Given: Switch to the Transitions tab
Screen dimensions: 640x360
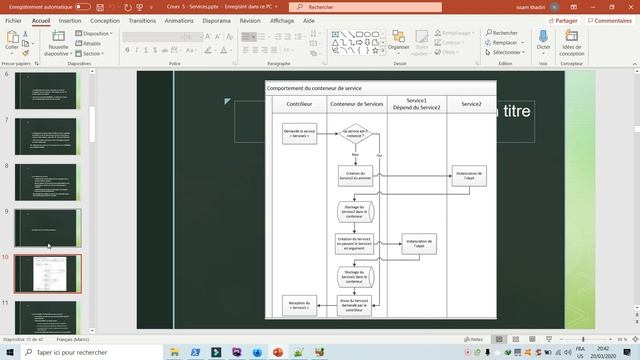Looking at the screenshot, I should [x=142, y=20].
